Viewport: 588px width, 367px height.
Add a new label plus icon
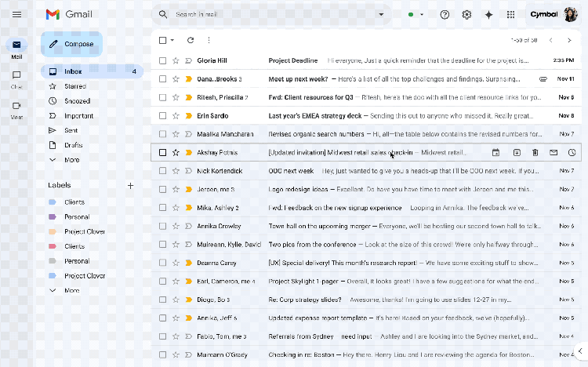130,185
